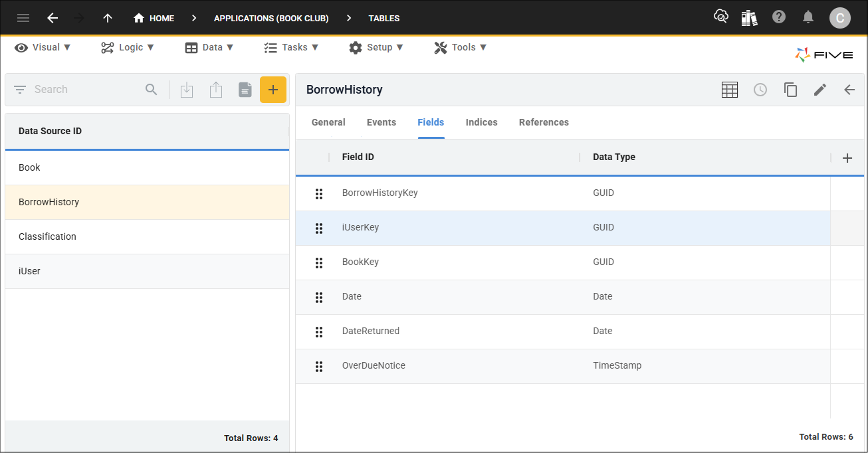The height and width of the screenshot is (453, 868).
Task: Select the iUser table row
Action: pyautogui.click(x=147, y=271)
